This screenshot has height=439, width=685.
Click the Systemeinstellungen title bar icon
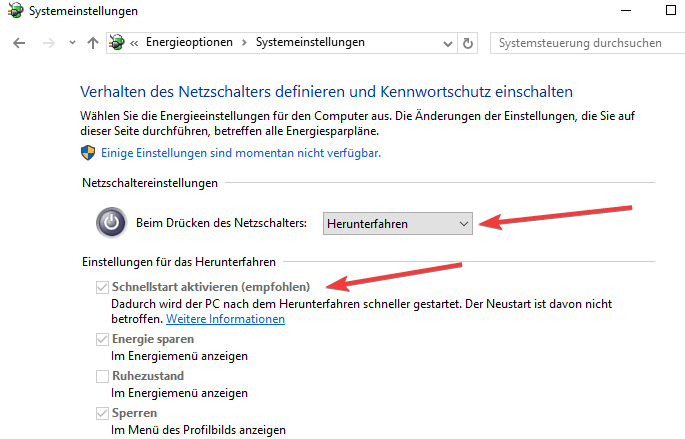coord(16,10)
